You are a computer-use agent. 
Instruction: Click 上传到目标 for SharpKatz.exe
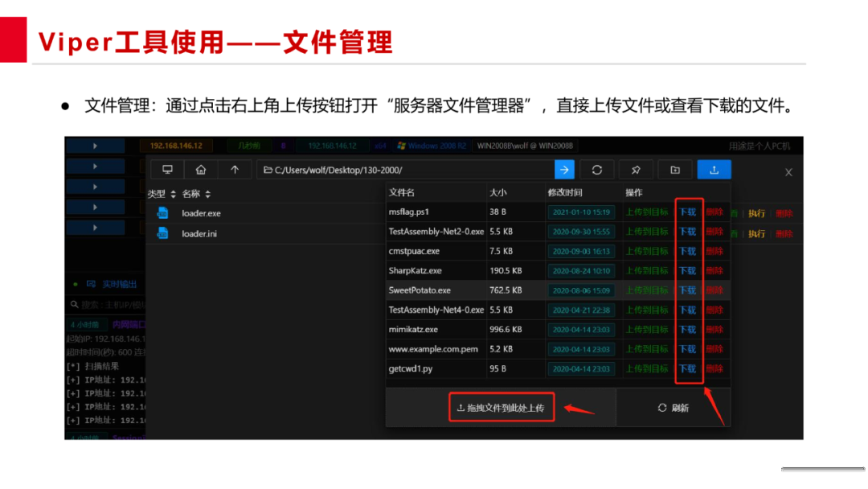tap(646, 271)
